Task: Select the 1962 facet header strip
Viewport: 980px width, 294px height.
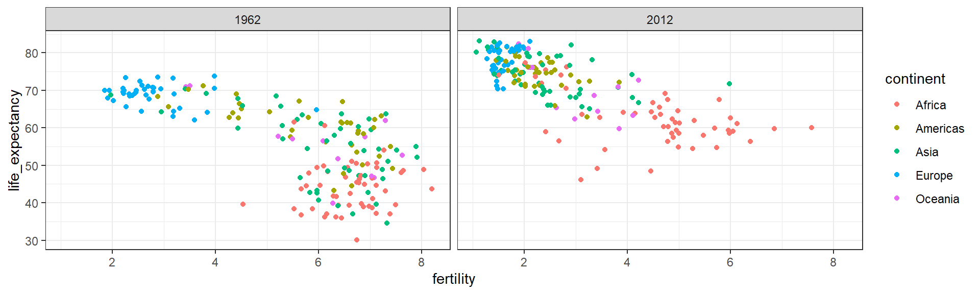Action: (x=248, y=20)
